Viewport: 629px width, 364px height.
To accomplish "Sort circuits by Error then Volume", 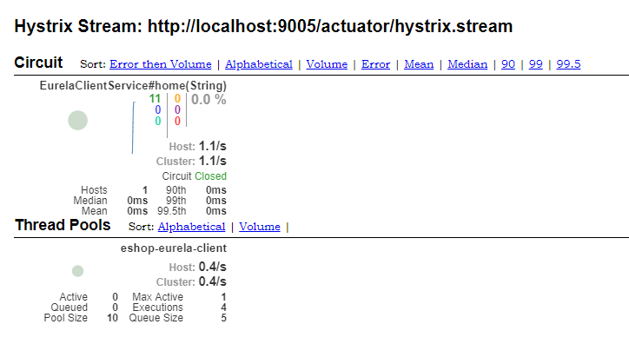I will pyautogui.click(x=160, y=64).
